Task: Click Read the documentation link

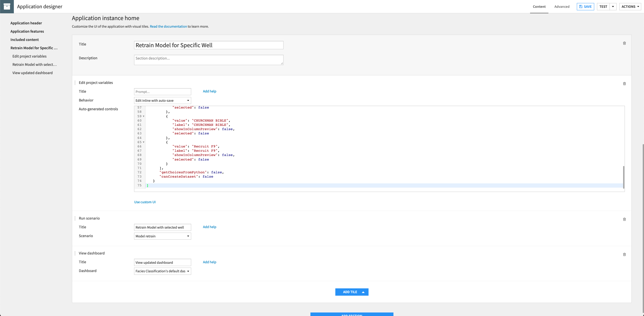Action: 168,26
